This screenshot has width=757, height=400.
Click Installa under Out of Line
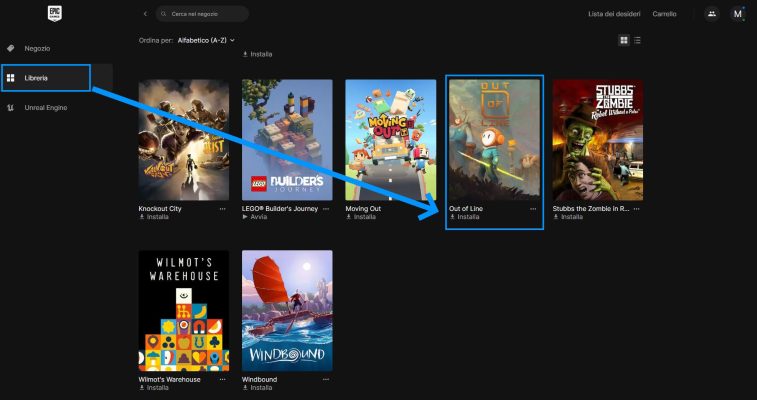click(466, 216)
